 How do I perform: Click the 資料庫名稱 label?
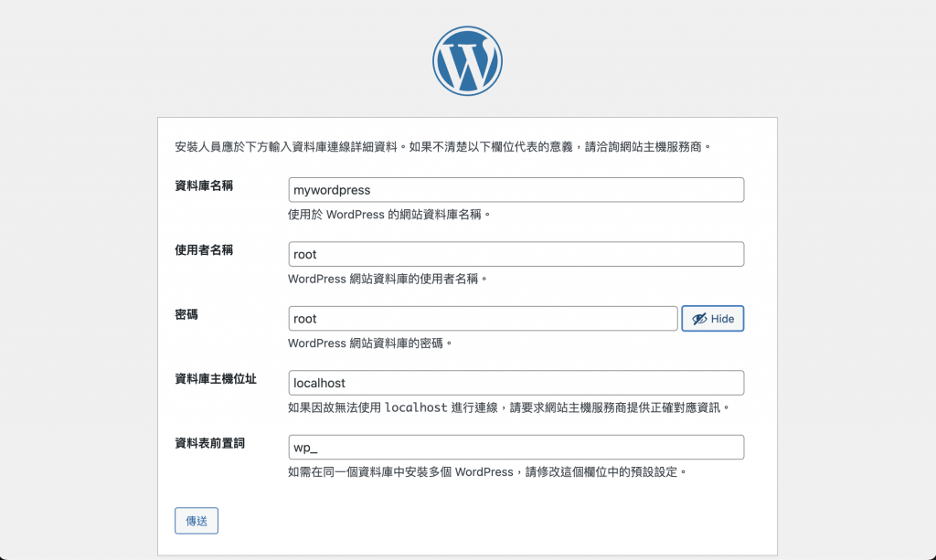(204, 186)
